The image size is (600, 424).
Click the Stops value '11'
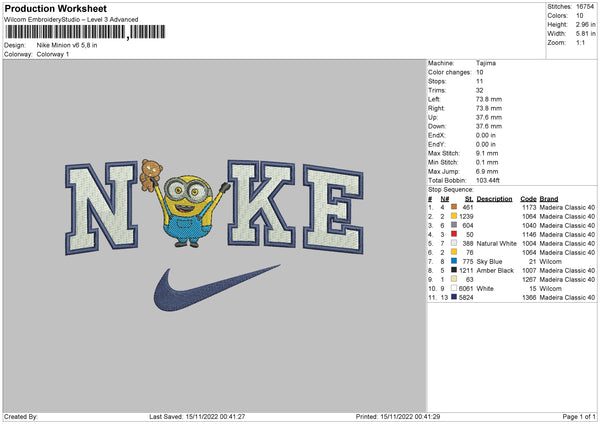tap(479, 81)
